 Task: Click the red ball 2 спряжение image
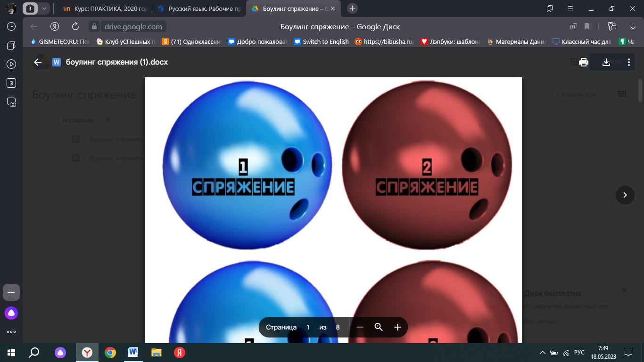point(427,165)
